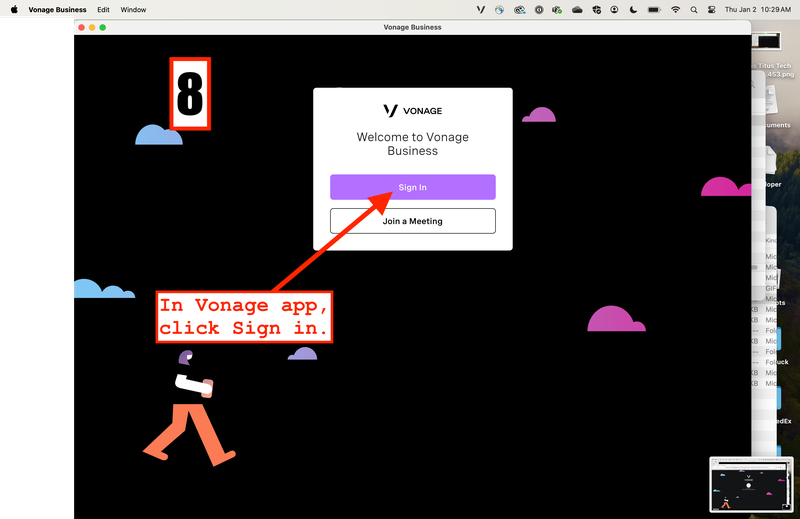Screen dimensions: 800x519
Task: Click the Join a Meeting button
Action: (412, 221)
